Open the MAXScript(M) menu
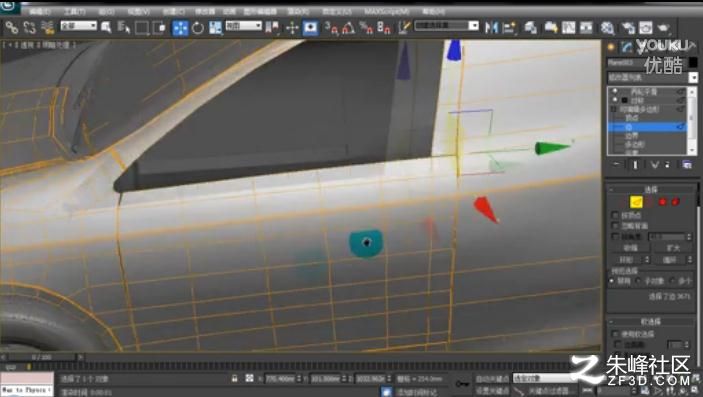This screenshot has width=703, height=397. tap(386, 11)
